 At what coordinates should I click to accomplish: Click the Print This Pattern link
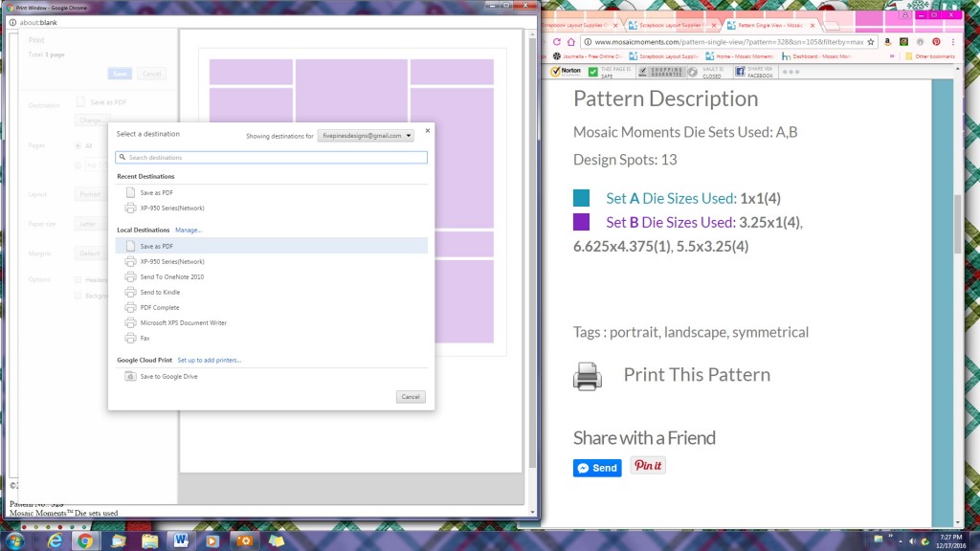[697, 374]
